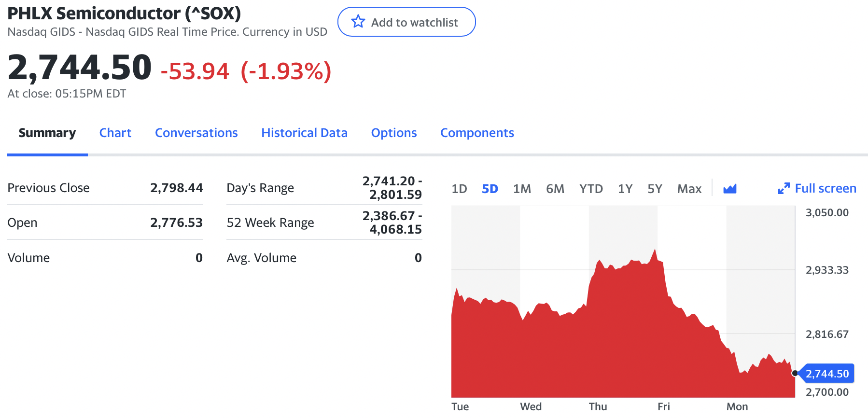Show the YTD chart range

[x=591, y=189]
